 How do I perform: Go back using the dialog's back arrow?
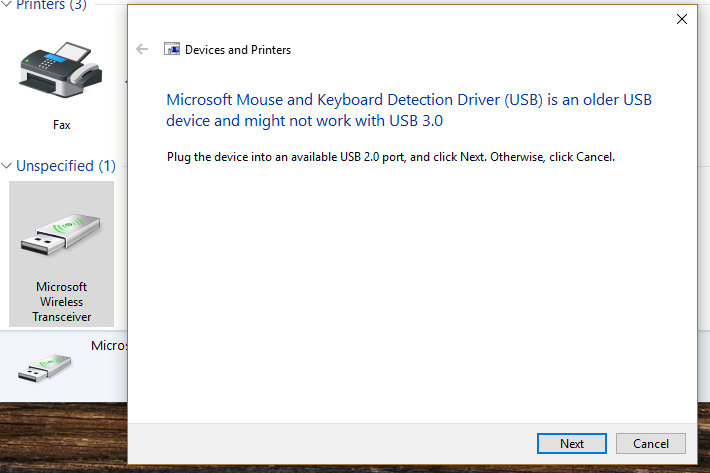coord(142,49)
